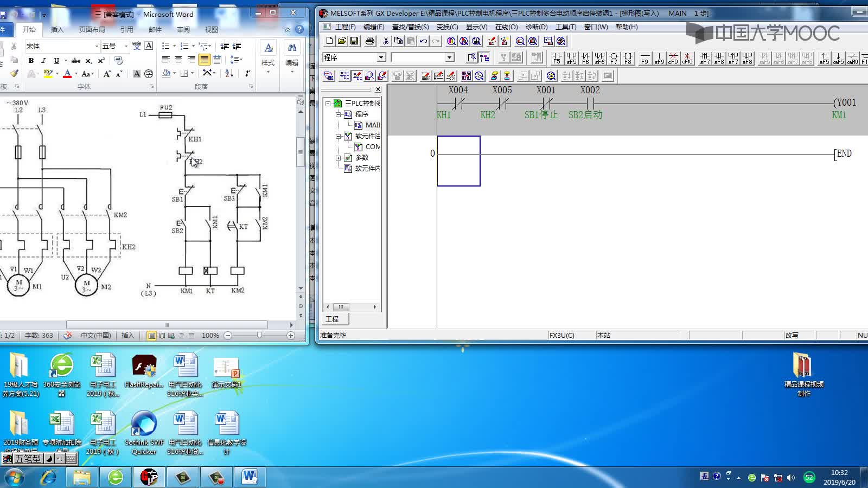The width and height of the screenshot is (868, 488).
Task: Delete vertical line cF10
Action: [687, 57]
